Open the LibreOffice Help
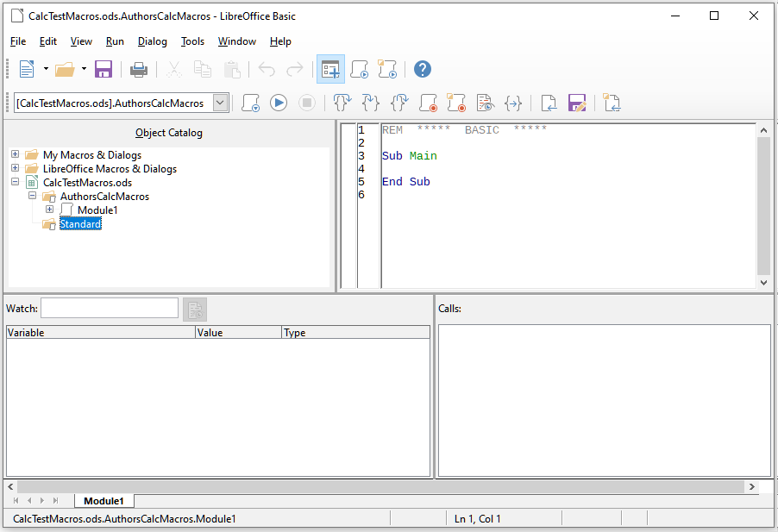The image size is (778, 532). coord(423,69)
